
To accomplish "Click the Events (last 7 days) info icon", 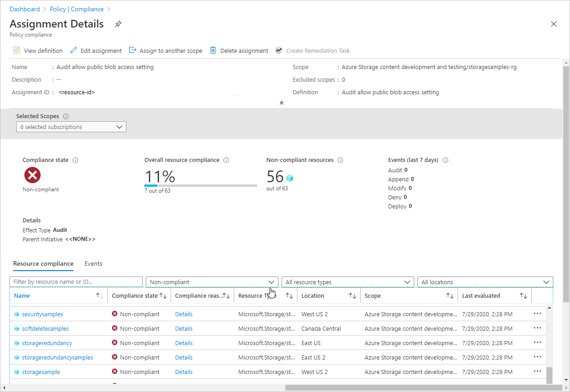I will [445, 160].
